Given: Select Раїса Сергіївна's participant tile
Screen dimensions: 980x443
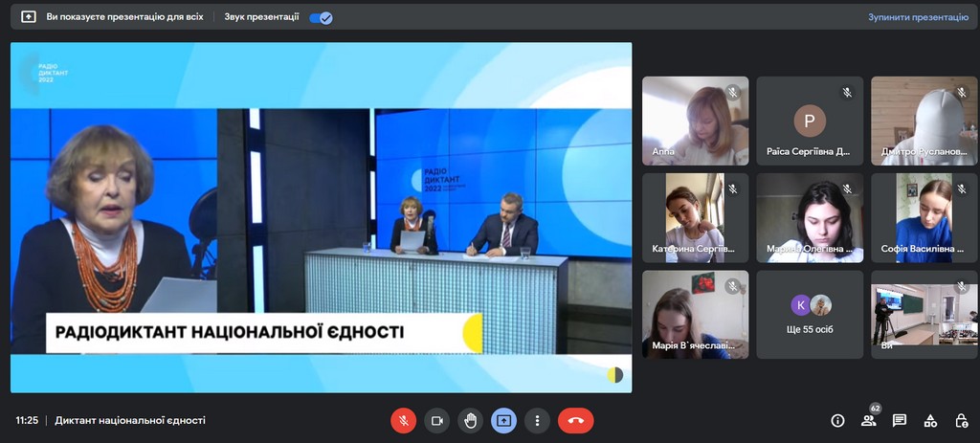Looking at the screenshot, I should coord(810,121).
